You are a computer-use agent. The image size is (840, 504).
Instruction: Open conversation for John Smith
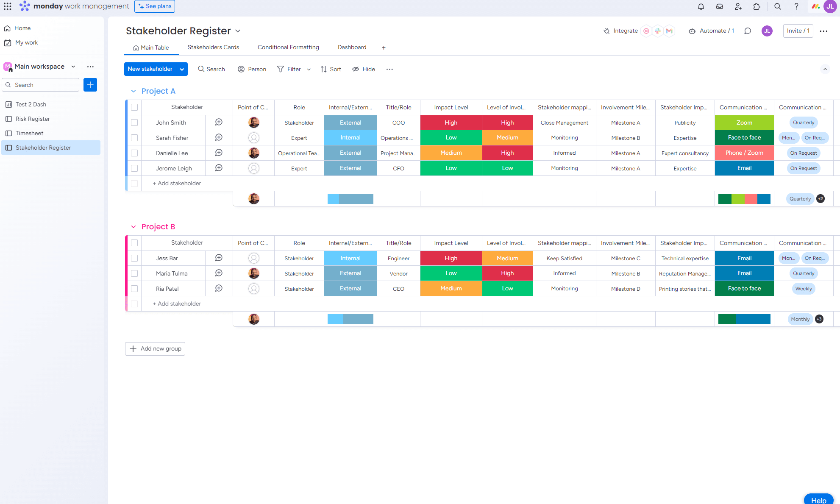click(x=219, y=122)
